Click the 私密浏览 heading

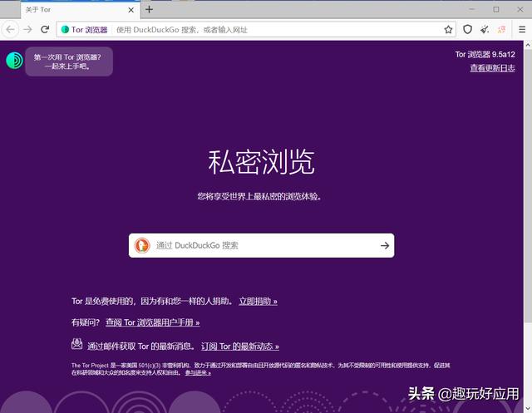point(261,162)
